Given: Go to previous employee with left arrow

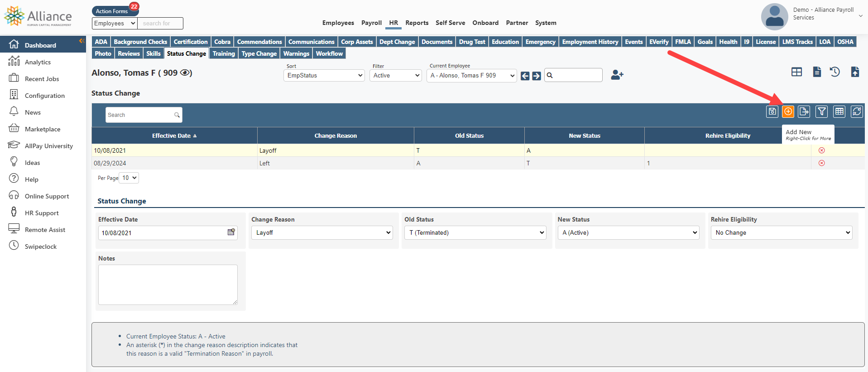Looking at the screenshot, I should point(525,76).
